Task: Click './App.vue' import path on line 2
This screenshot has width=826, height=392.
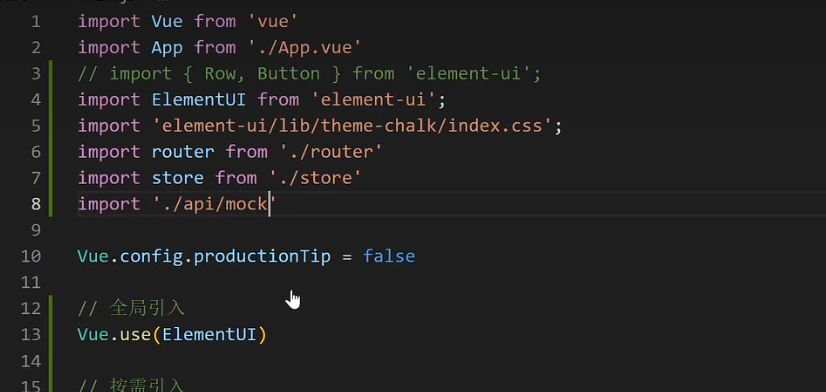Action: 304,47
